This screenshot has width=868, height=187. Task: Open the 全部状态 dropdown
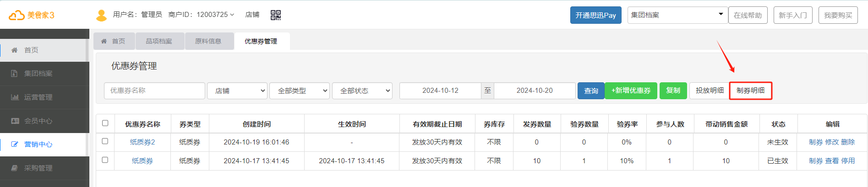362,91
